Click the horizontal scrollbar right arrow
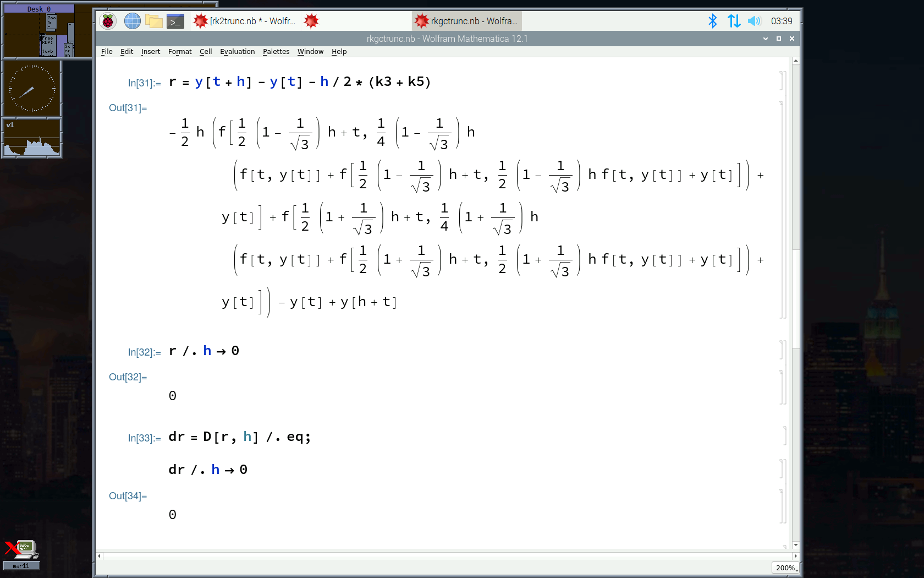Screen dimensions: 924x578 [795, 556]
